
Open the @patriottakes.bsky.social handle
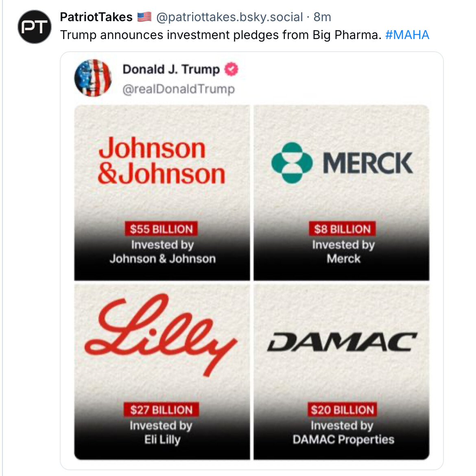coord(229,17)
